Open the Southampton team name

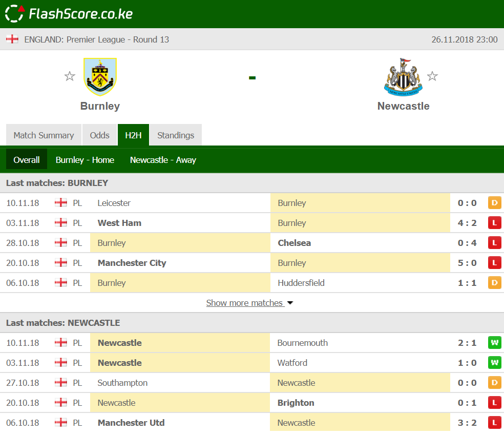tap(122, 383)
